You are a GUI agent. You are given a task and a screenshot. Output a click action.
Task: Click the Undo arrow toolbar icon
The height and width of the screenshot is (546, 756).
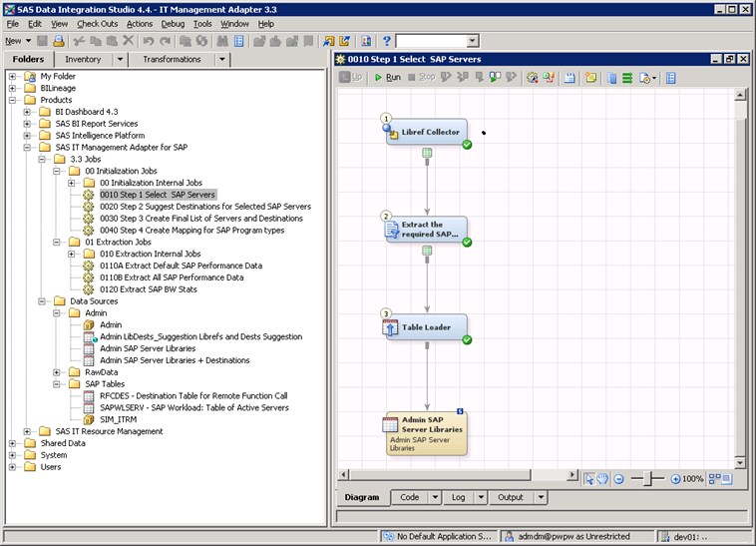[x=149, y=41]
